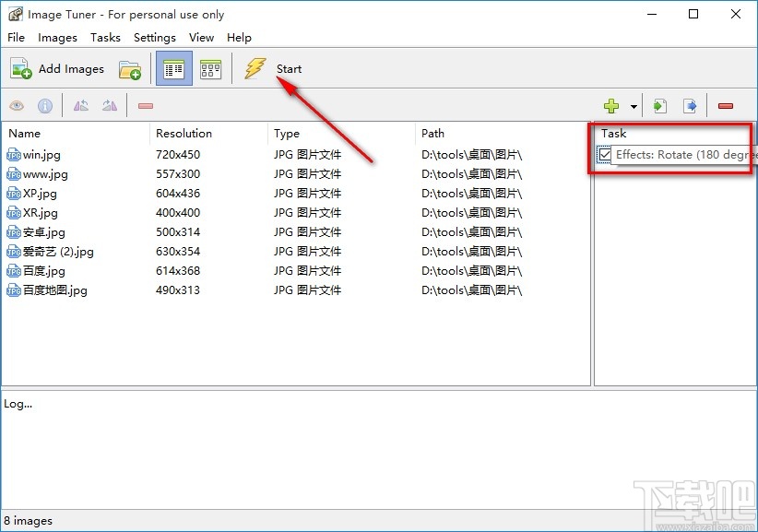Click the 500x314 resolution cell

pyautogui.click(x=178, y=232)
